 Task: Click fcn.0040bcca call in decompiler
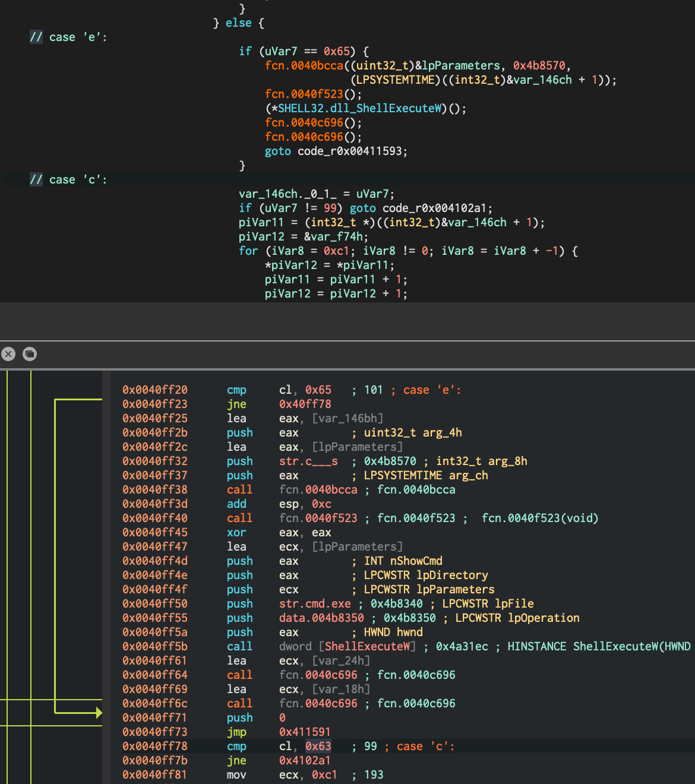304,65
